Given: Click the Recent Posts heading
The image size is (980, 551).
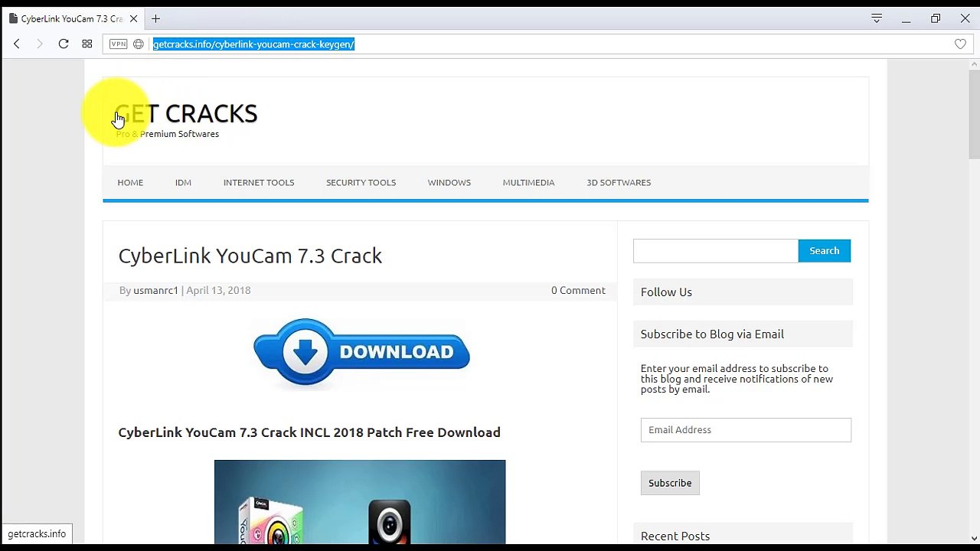Looking at the screenshot, I should tap(675, 536).
